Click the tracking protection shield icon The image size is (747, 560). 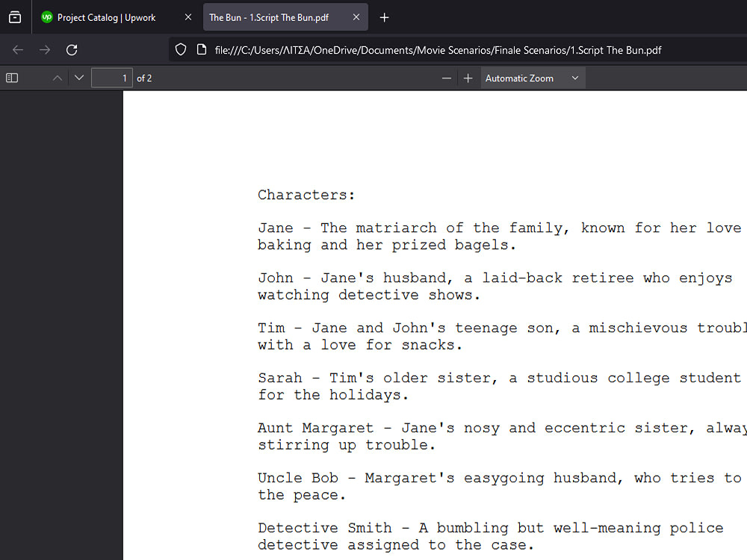179,50
